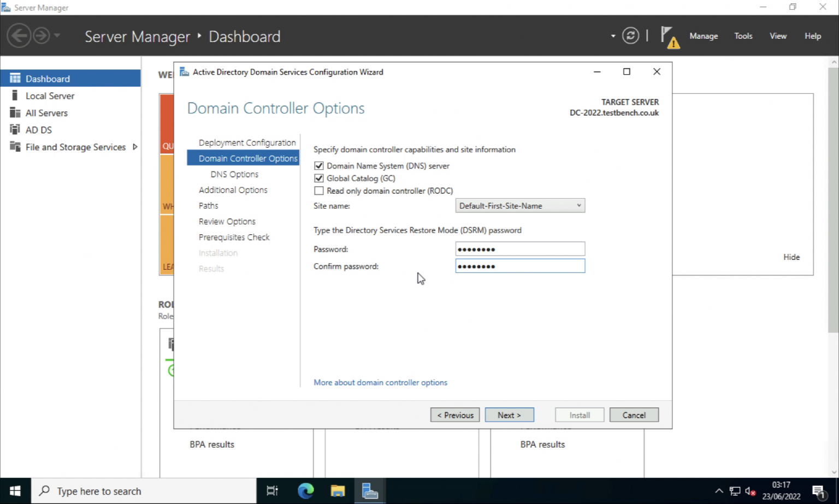The width and height of the screenshot is (839, 504).
Task: Open the Site name dropdown
Action: 519,206
